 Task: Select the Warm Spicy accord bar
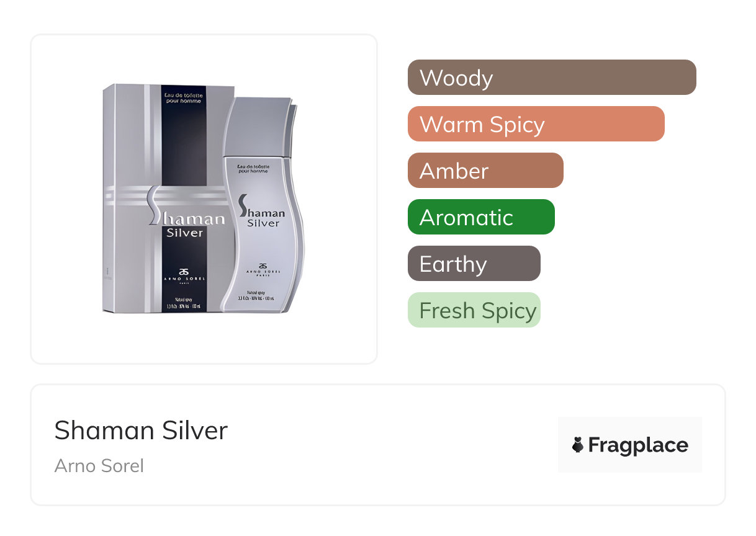coord(536,124)
